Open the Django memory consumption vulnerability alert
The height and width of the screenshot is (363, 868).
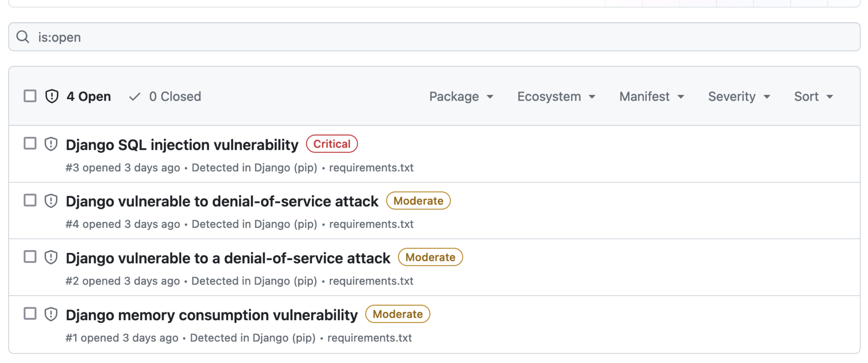coord(212,315)
